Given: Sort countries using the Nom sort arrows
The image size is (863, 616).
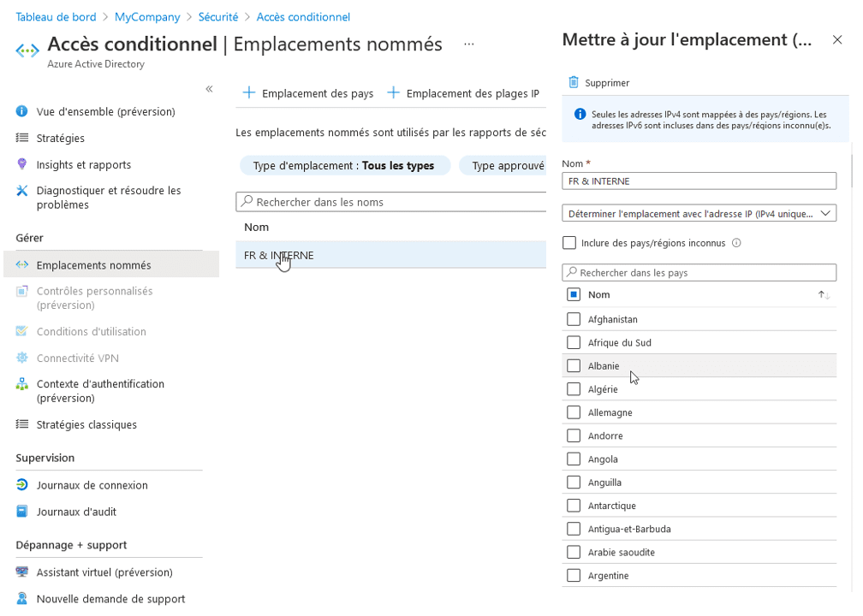Looking at the screenshot, I should click(824, 294).
